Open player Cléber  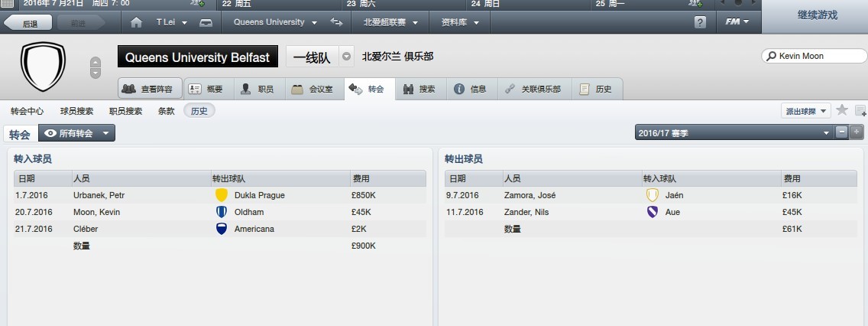(x=85, y=228)
